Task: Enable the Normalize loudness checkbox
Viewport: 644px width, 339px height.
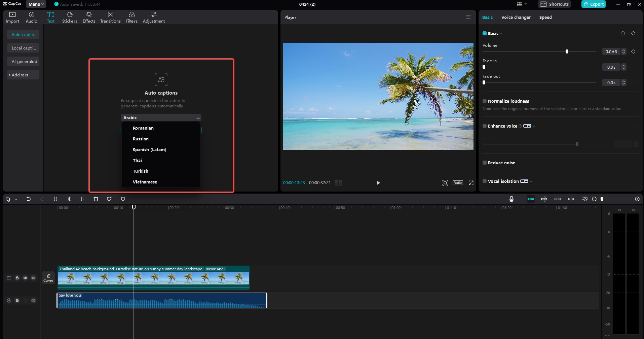Action: pyautogui.click(x=485, y=101)
